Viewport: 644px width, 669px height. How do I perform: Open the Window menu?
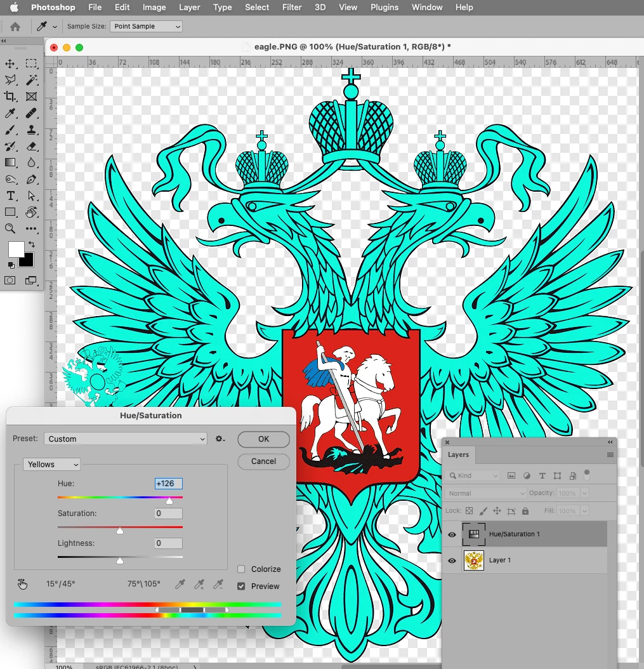coord(427,7)
